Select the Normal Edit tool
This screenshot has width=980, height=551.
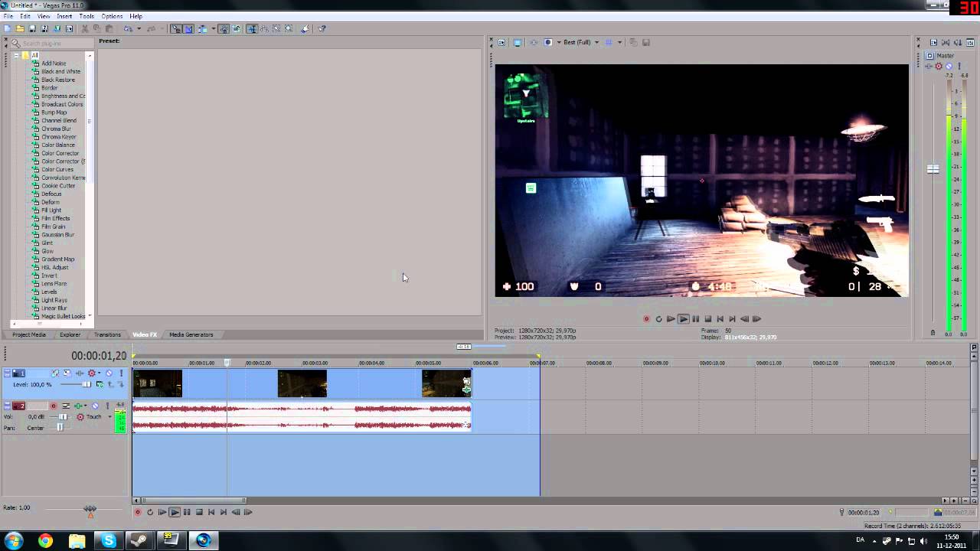click(x=251, y=29)
